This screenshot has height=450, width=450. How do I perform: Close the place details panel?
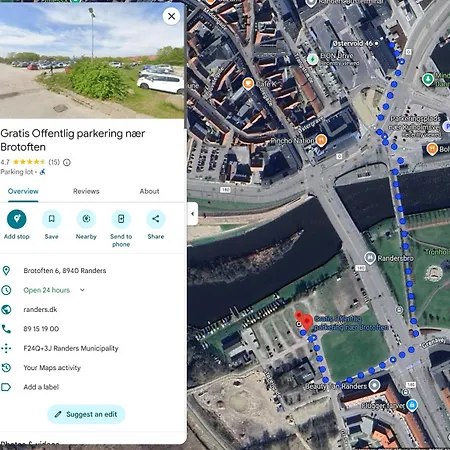click(x=171, y=16)
